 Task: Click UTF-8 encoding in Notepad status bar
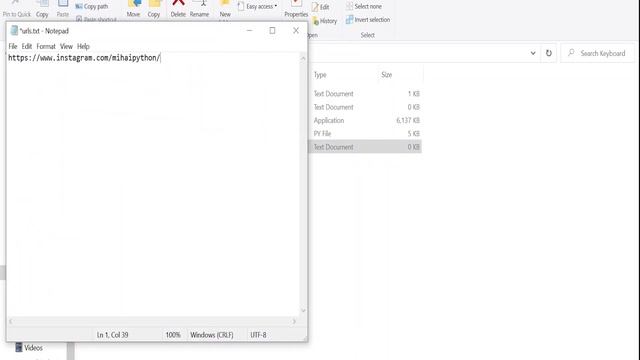(258, 335)
